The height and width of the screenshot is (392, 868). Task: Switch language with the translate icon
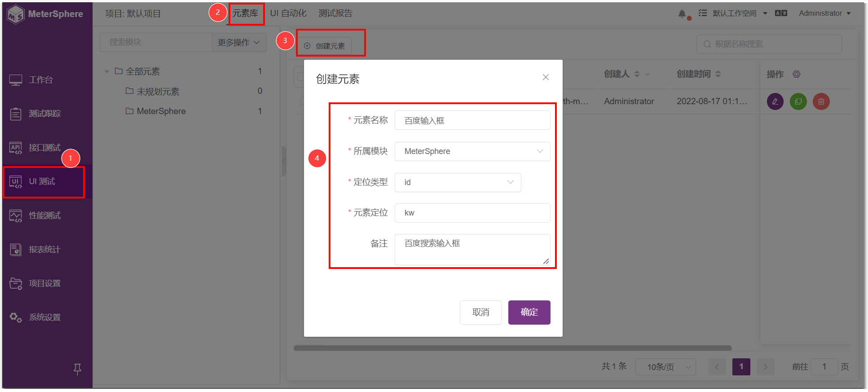coord(781,13)
